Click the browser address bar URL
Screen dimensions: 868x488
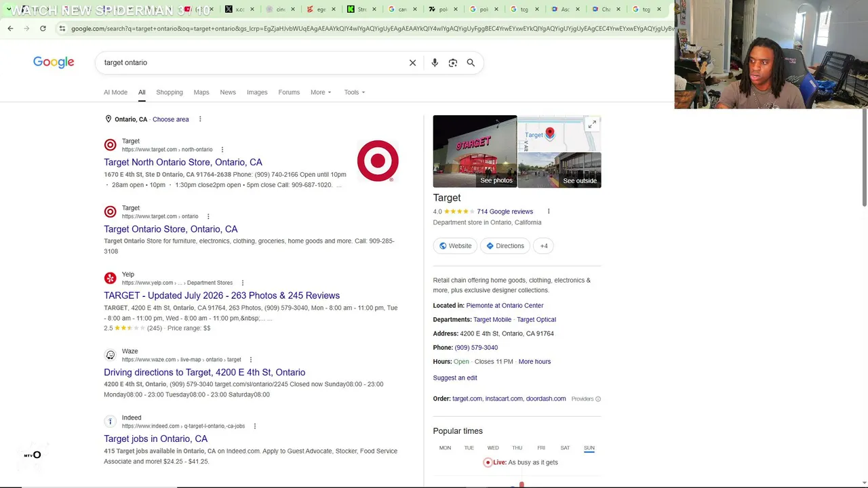[x=372, y=28]
